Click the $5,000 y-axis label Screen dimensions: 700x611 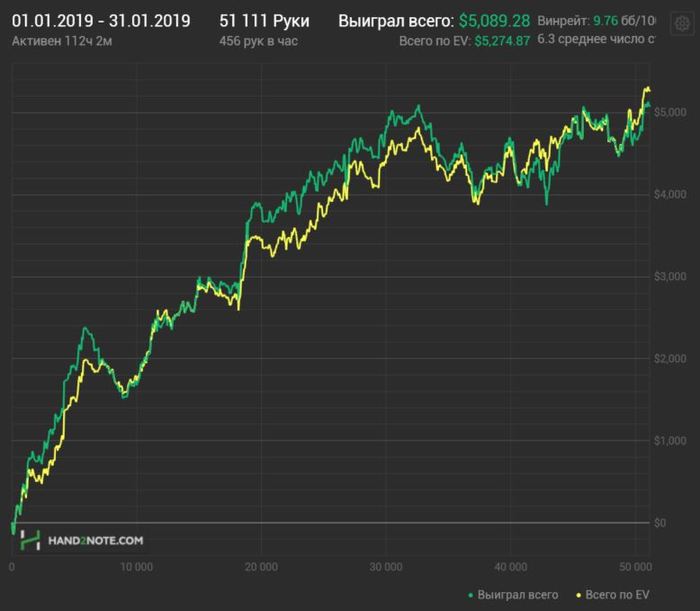click(670, 112)
